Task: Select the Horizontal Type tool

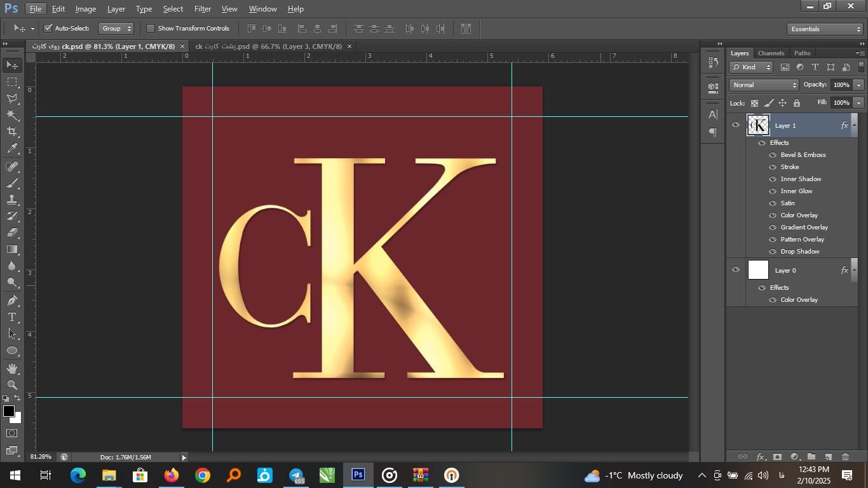Action: click(12, 317)
